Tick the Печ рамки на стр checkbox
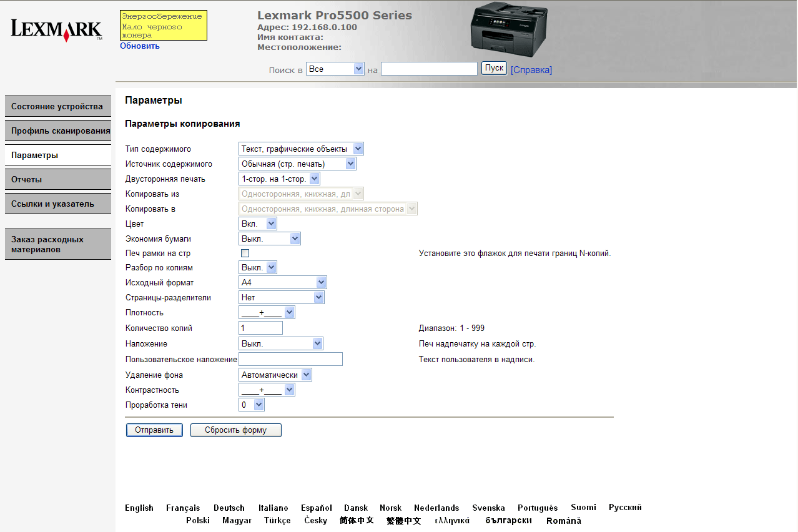This screenshot has height=532, width=798. (x=245, y=254)
